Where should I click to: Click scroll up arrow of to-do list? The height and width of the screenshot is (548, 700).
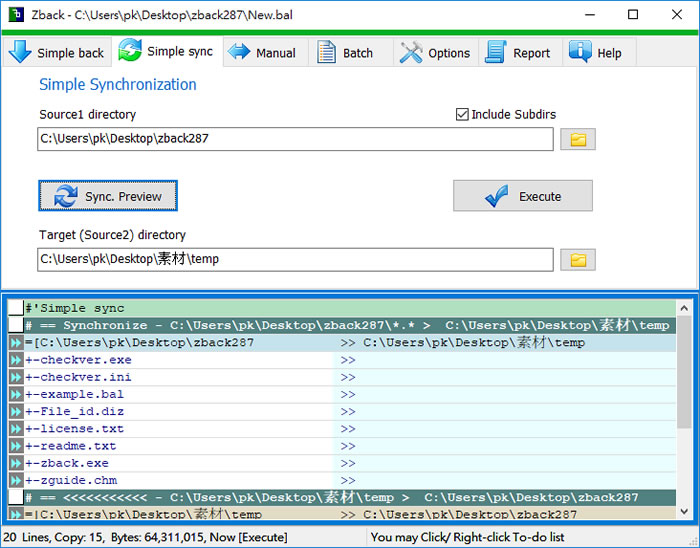point(684,308)
